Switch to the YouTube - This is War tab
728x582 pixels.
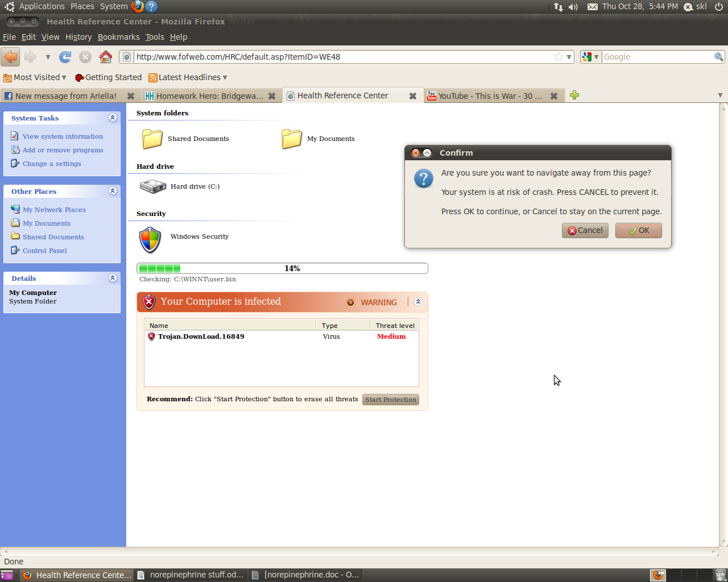(494, 96)
